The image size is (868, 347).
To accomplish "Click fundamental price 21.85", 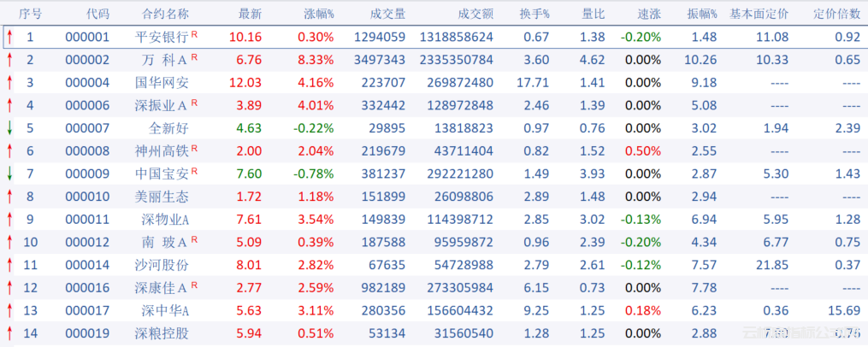I will tap(773, 265).
